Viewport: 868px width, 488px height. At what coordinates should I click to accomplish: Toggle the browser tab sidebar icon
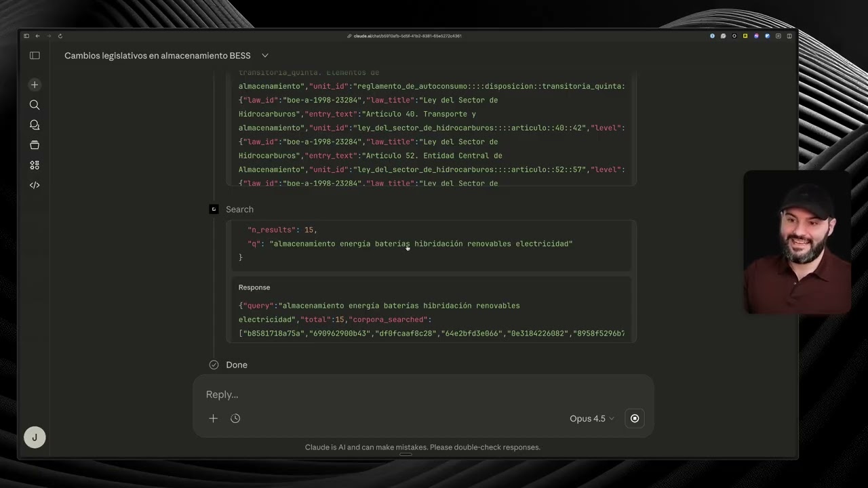coord(26,36)
